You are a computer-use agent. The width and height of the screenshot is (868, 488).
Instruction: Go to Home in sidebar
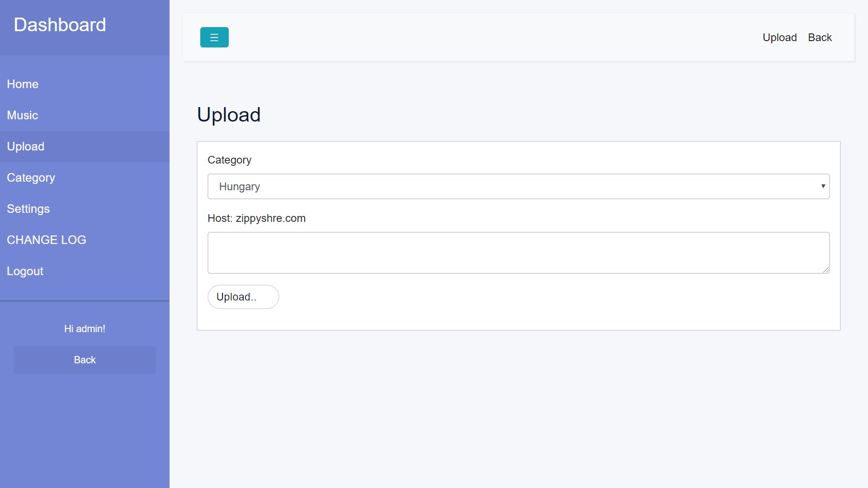[x=23, y=84]
